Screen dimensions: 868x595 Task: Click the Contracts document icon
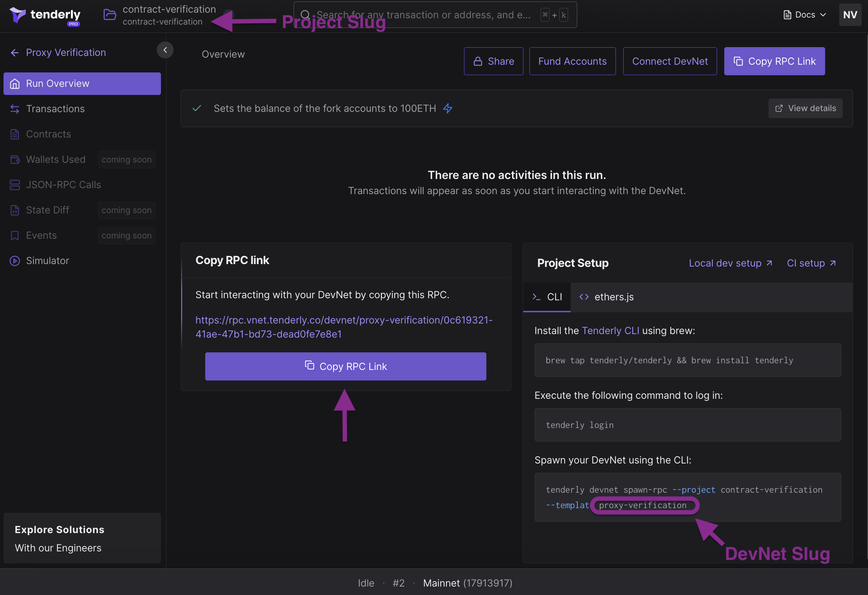14,134
